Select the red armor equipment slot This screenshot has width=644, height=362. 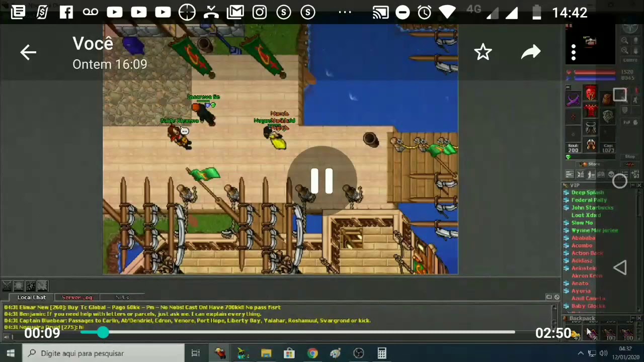pos(590,111)
